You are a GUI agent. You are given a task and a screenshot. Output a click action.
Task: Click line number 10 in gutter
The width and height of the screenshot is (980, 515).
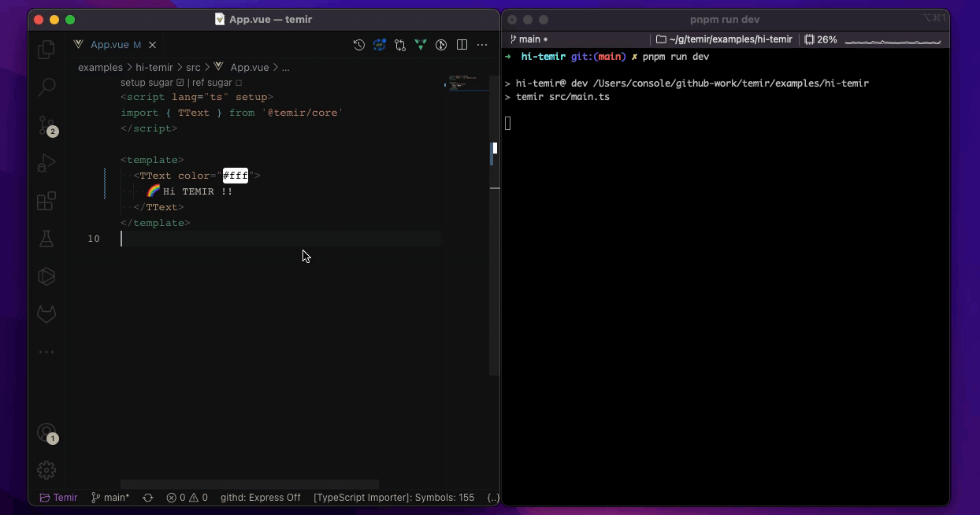[x=94, y=239]
